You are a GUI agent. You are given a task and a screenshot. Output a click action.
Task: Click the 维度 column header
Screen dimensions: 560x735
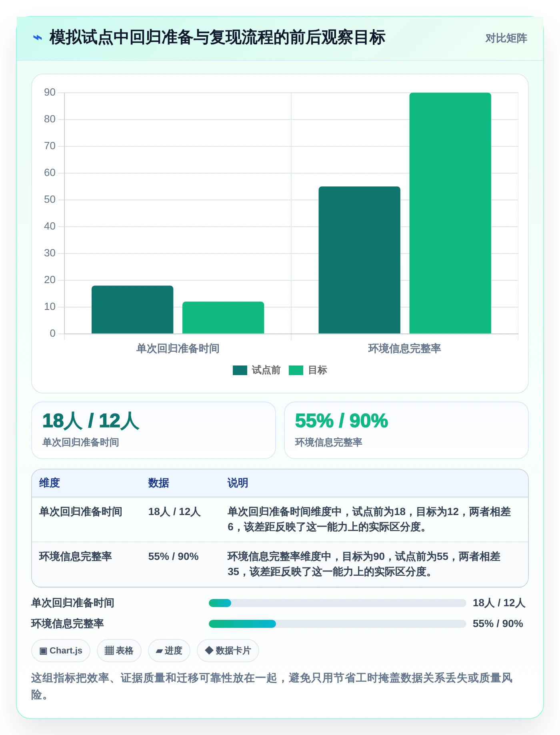50,483
